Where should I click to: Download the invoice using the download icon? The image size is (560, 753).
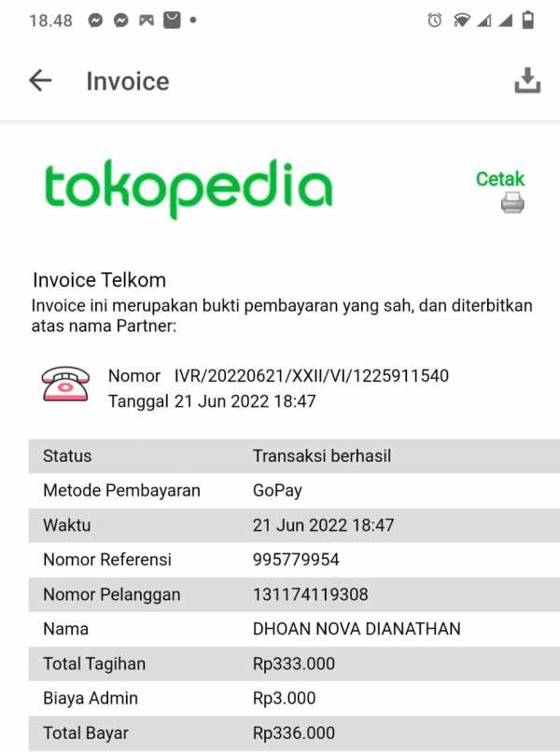(x=527, y=80)
